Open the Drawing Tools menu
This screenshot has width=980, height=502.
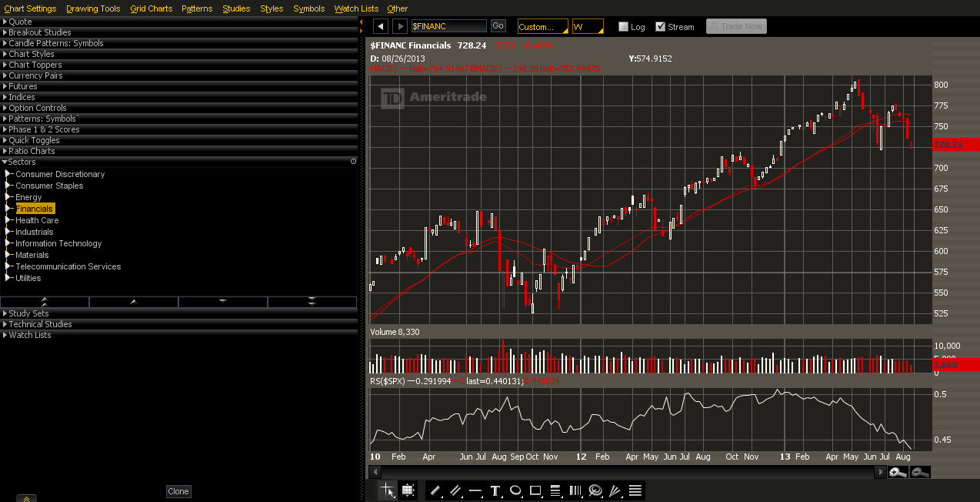[x=93, y=8]
